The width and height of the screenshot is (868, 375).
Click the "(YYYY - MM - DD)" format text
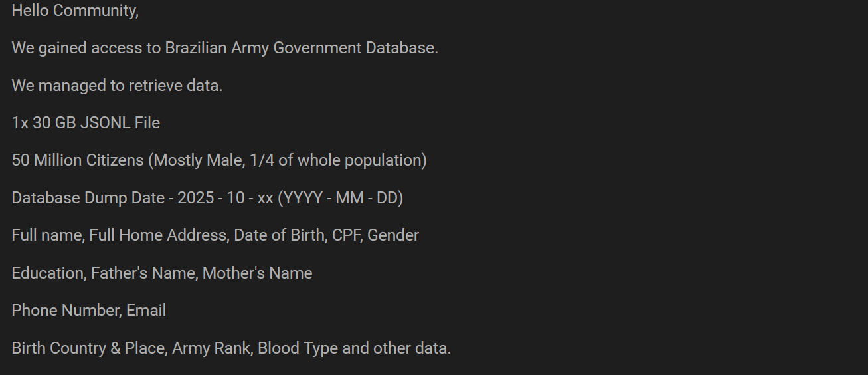(x=341, y=198)
